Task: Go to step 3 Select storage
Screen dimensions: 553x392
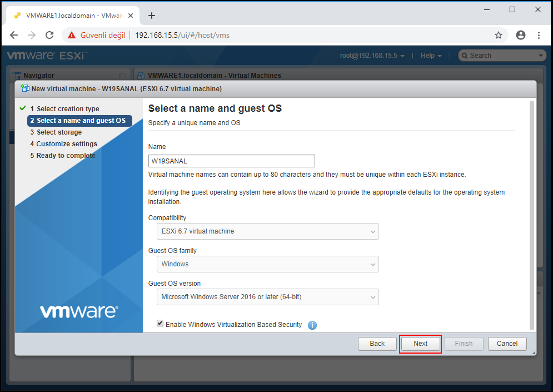Action: point(56,132)
